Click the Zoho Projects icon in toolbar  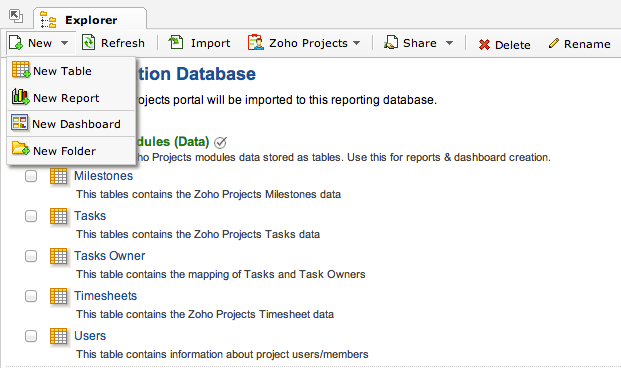point(256,42)
